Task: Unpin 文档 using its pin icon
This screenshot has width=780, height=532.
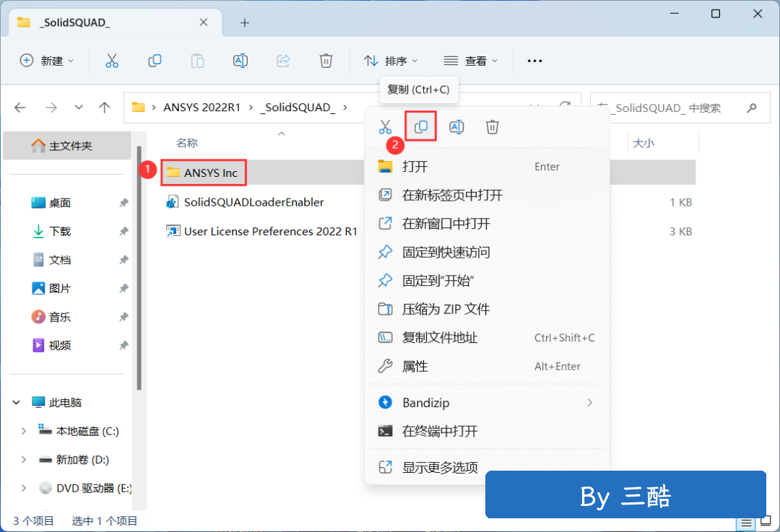Action: pyautogui.click(x=123, y=260)
